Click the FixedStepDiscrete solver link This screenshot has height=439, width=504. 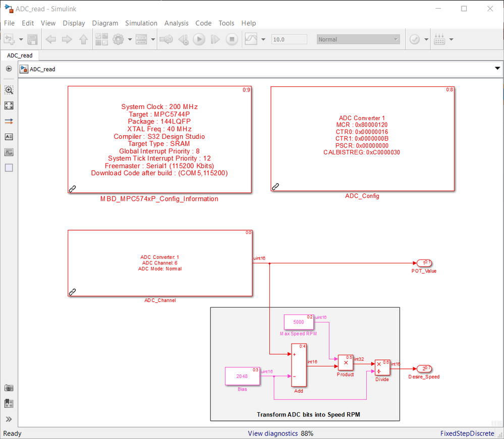pos(467,433)
